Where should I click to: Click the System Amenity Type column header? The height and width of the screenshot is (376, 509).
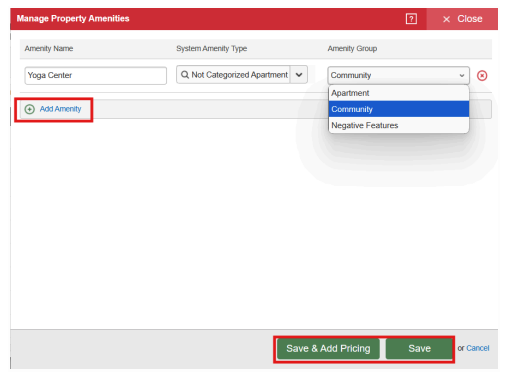point(212,49)
